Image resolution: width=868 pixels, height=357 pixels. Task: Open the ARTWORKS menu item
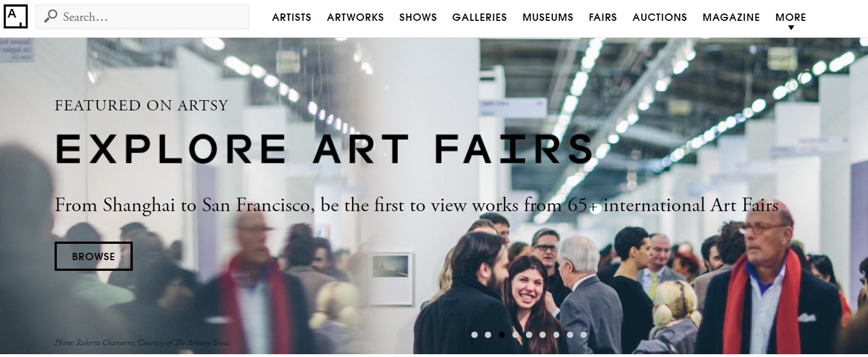click(356, 17)
